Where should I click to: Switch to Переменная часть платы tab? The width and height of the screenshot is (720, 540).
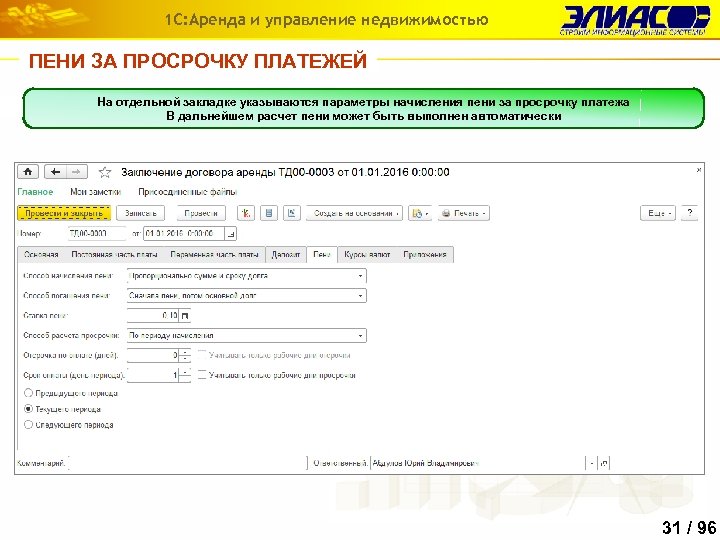click(x=214, y=254)
